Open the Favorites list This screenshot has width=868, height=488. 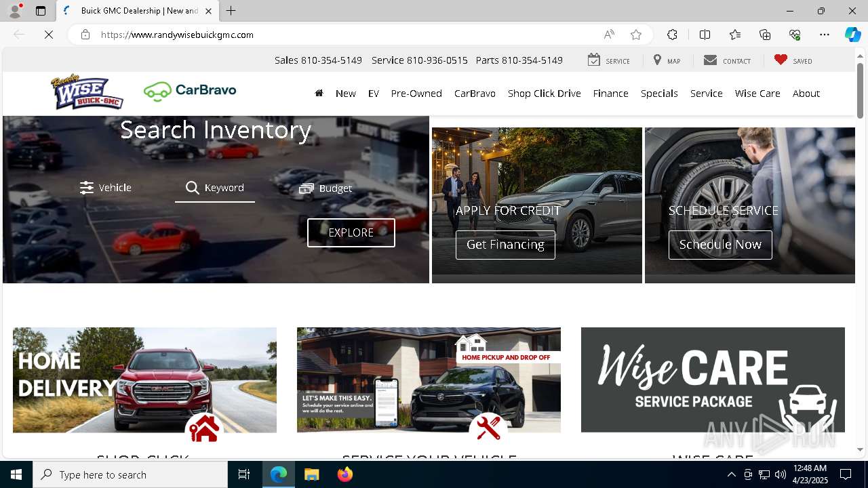coord(735,35)
